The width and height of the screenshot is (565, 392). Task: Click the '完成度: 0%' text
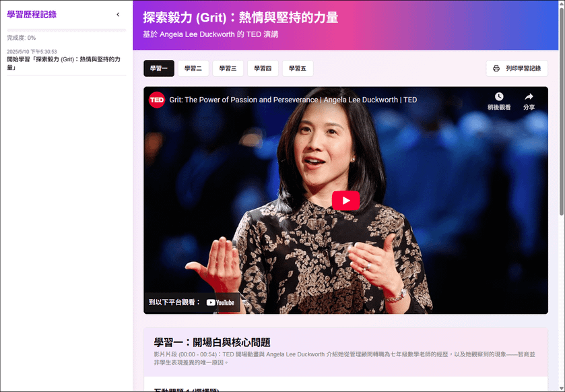coord(22,38)
